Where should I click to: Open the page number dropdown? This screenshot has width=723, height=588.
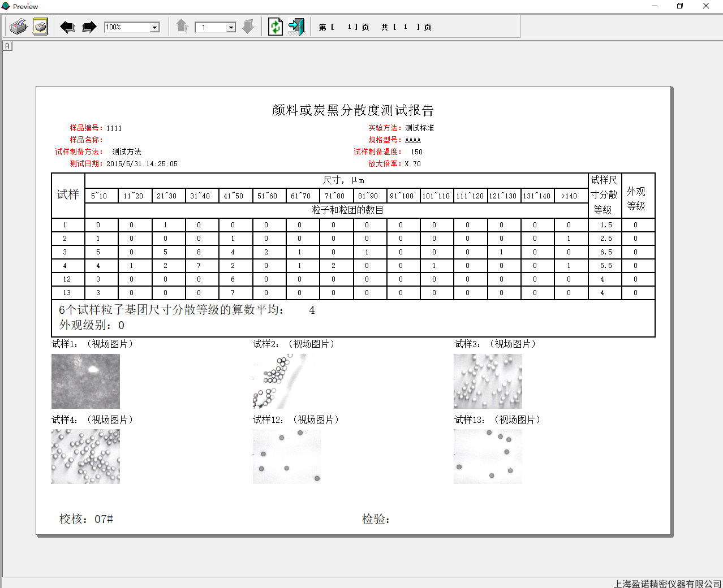pos(231,27)
